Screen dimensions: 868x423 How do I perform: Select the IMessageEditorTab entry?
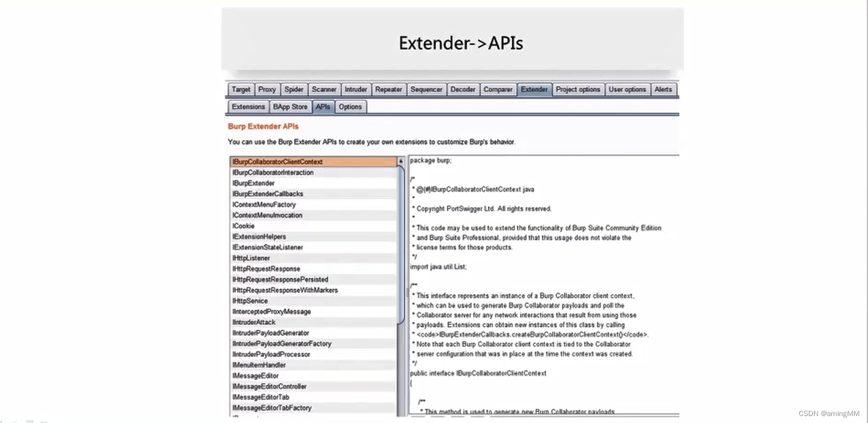point(313,397)
